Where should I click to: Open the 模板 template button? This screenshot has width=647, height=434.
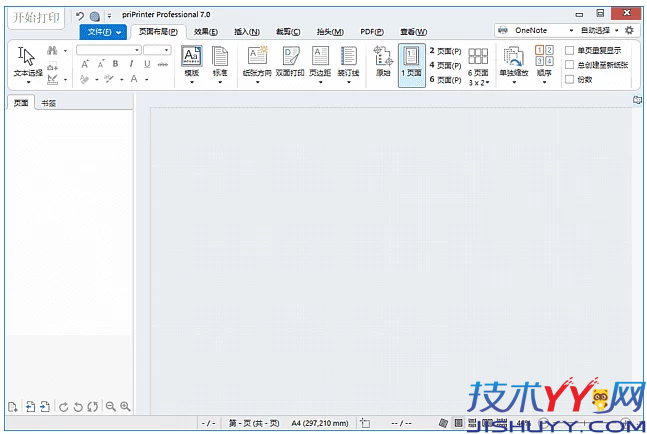[x=191, y=64]
